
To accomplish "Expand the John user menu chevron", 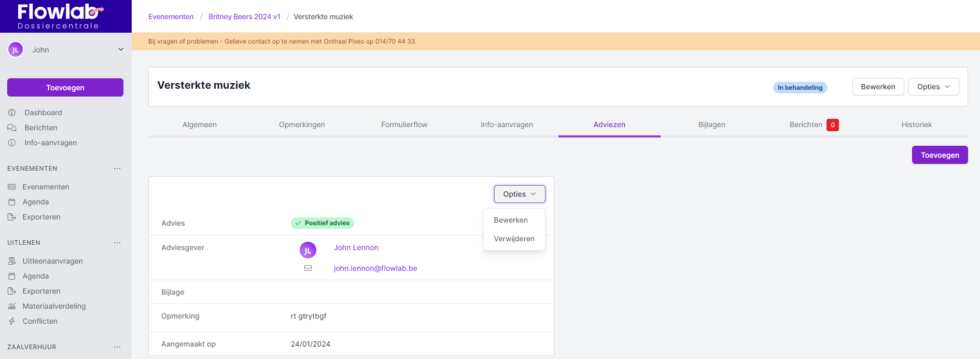I will pos(121,50).
